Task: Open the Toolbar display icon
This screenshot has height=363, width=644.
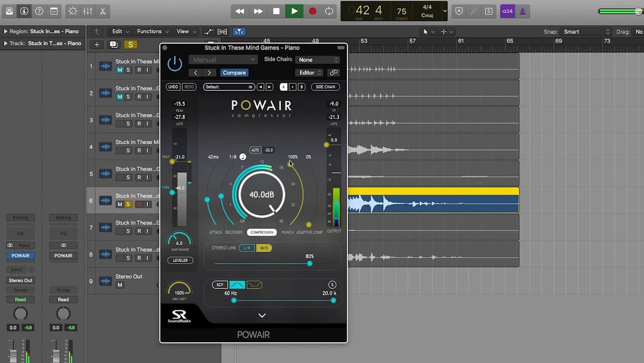Action: coord(54,11)
